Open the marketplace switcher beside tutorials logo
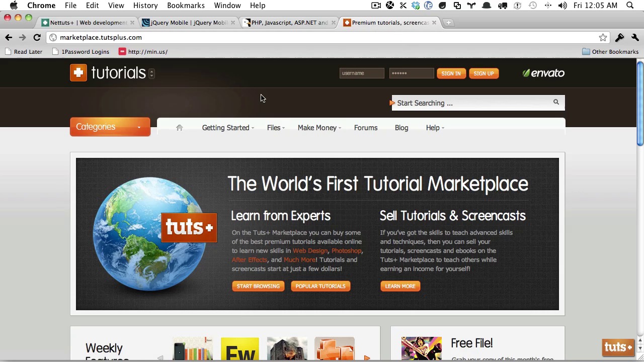Image resolution: width=644 pixels, height=362 pixels. [151, 73]
